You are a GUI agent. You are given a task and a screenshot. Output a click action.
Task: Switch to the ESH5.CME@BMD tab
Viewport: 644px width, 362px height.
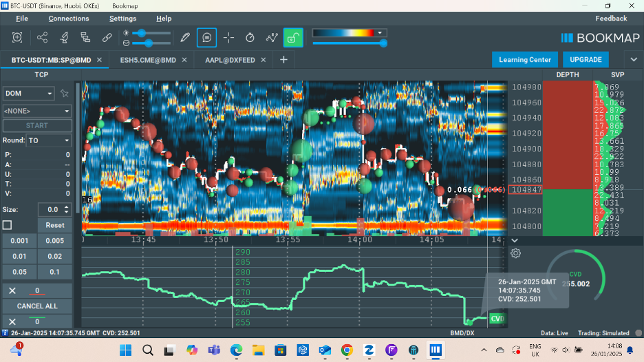pyautogui.click(x=148, y=60)
